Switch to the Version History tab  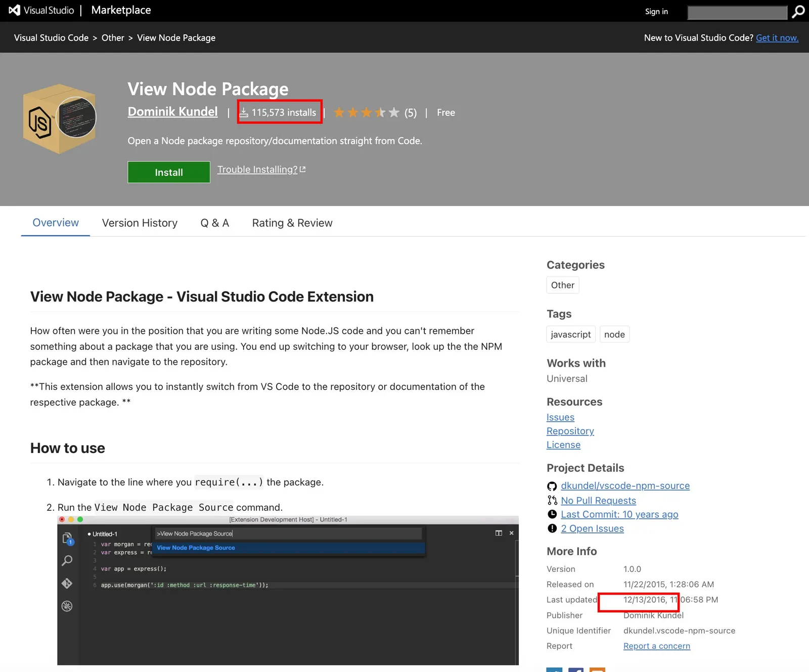pos(140,223)
